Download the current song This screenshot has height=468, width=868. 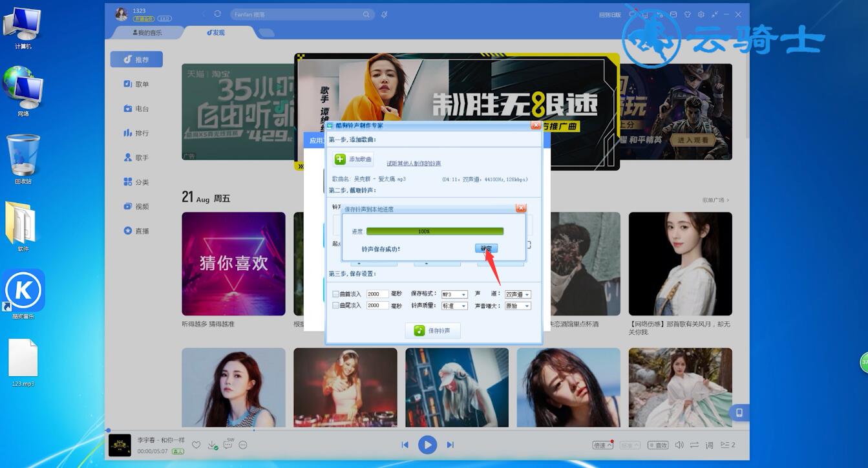[x=212, y=445]
